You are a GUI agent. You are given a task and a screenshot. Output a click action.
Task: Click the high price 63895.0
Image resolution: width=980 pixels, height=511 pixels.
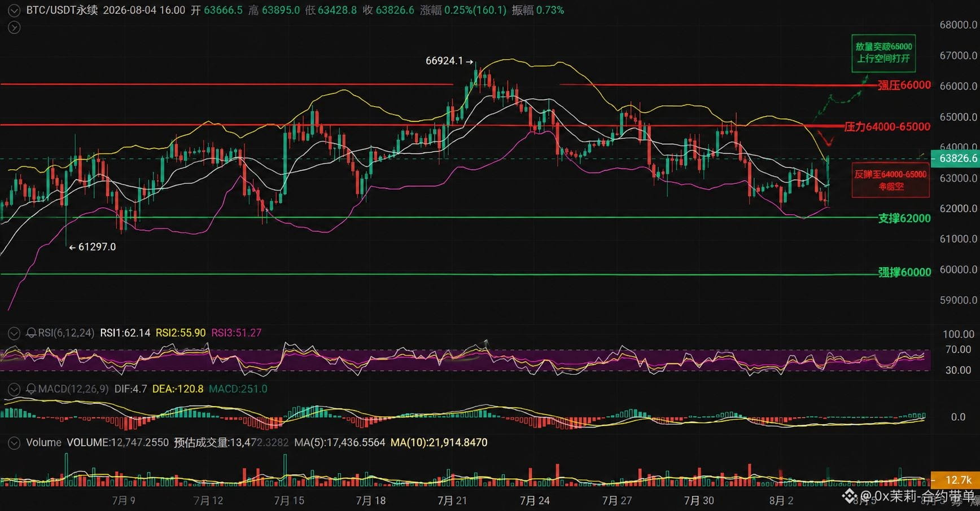pyautogui.click(x=281, y=10)
